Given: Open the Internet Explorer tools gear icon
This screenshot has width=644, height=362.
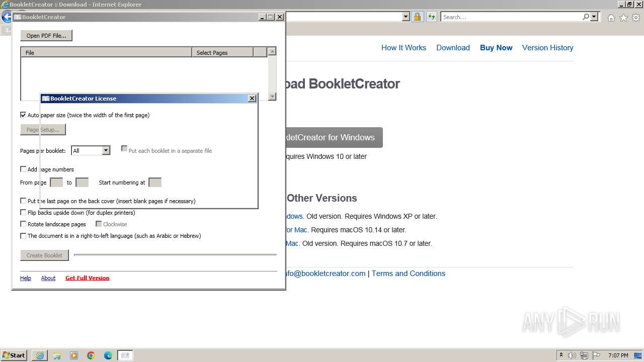Looking at the screenshot, I should tap(636, 18).
